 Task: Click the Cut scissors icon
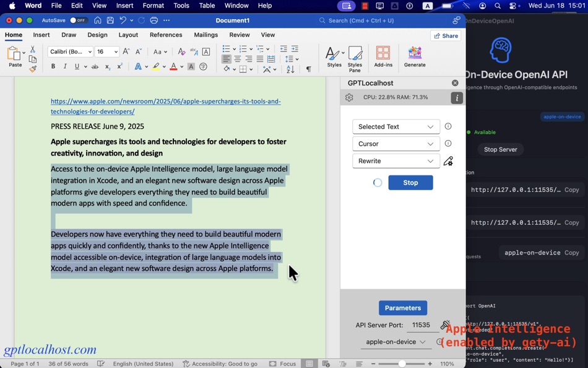click(x=33, y=49)
